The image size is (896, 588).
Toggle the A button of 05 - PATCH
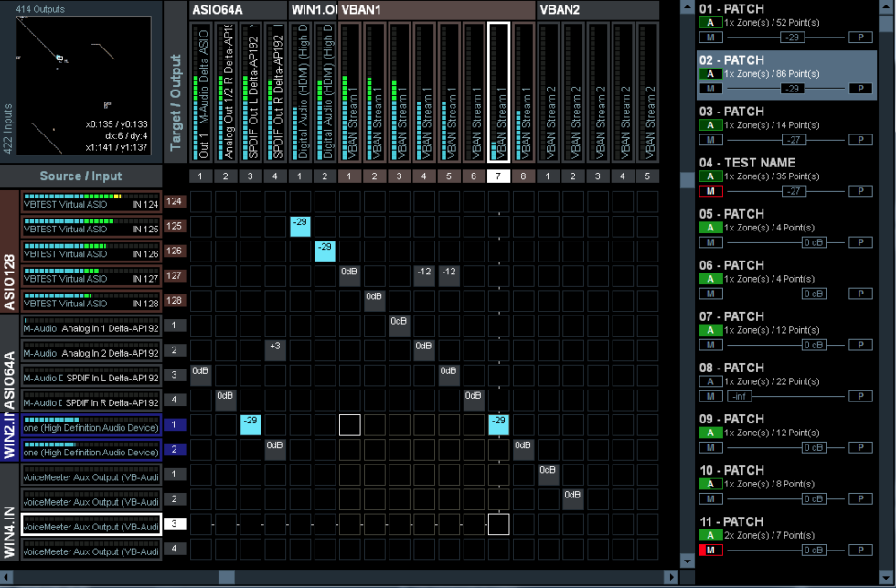(710, 228)
